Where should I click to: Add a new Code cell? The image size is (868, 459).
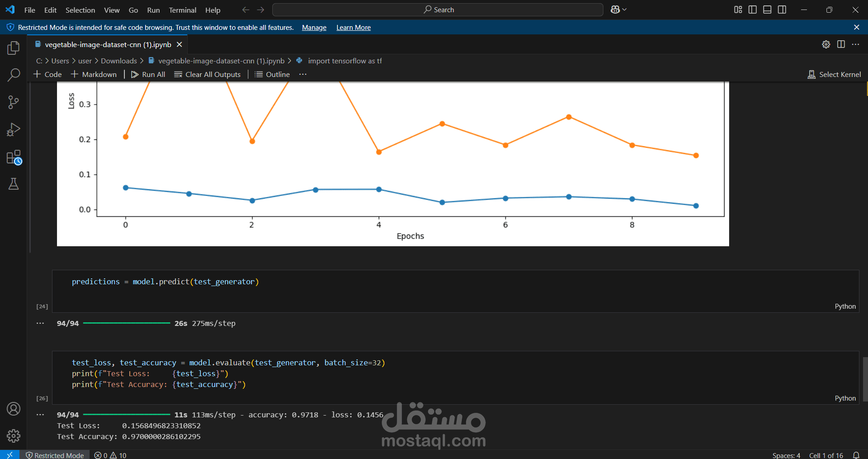[x=47, y=74]
